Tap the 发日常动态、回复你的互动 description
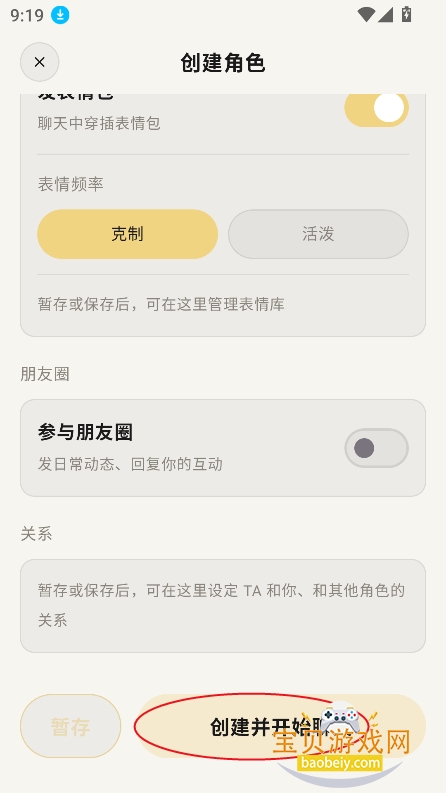This screenshot has width=446, height=793. tap(130, 464)
